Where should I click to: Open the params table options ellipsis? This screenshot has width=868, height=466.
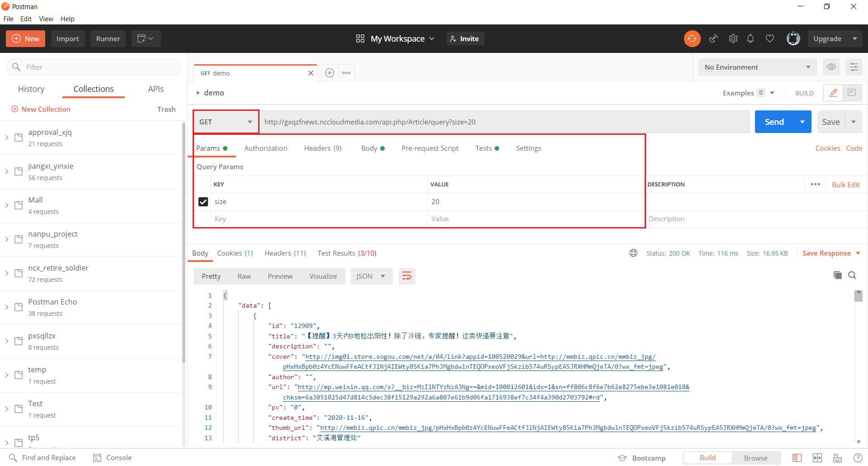815,184
